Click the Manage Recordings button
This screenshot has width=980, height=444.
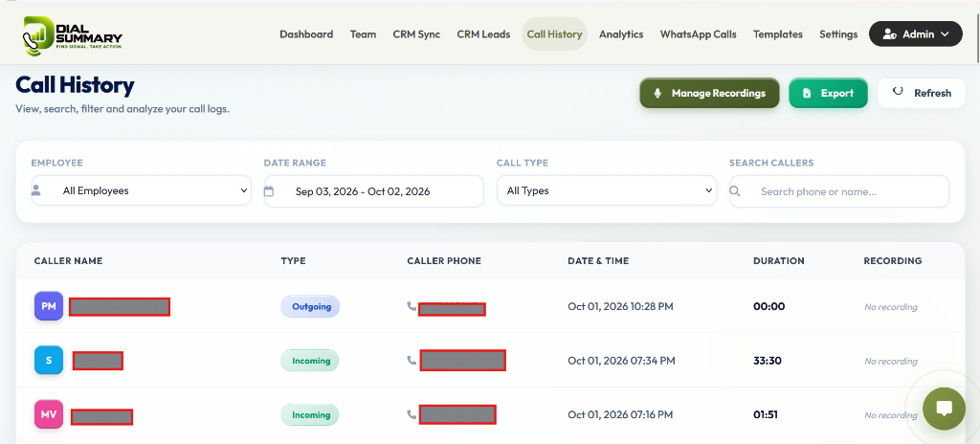coord(709,93)
